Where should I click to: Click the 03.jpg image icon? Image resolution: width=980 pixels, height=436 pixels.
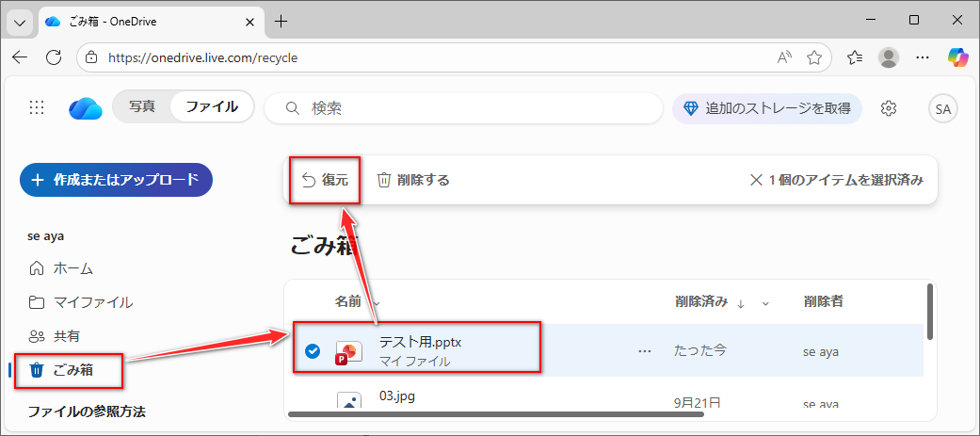pyautogui.click(x=348, y=400)
